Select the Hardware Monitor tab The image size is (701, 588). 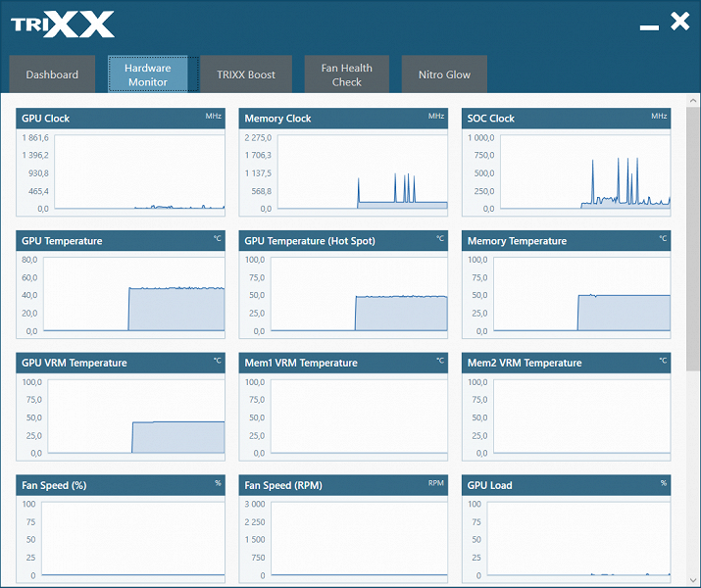point(147,74)
